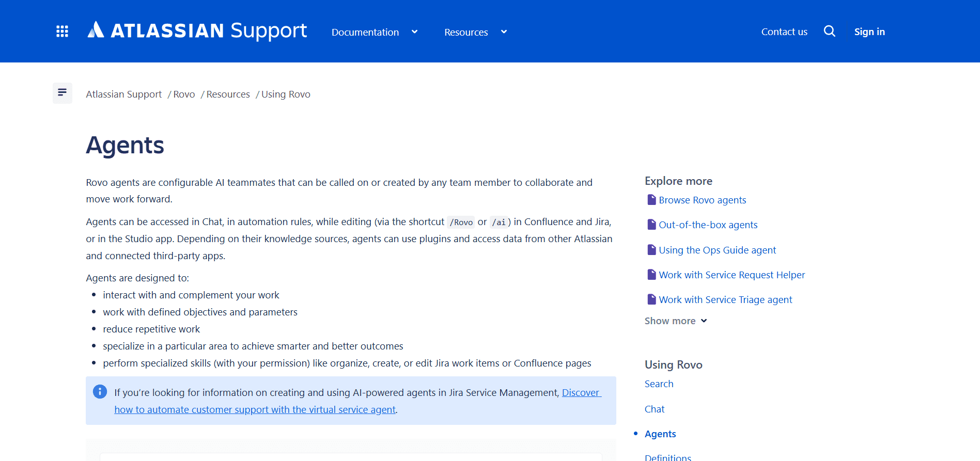Click the Explore more heading

tap(678, 181)
